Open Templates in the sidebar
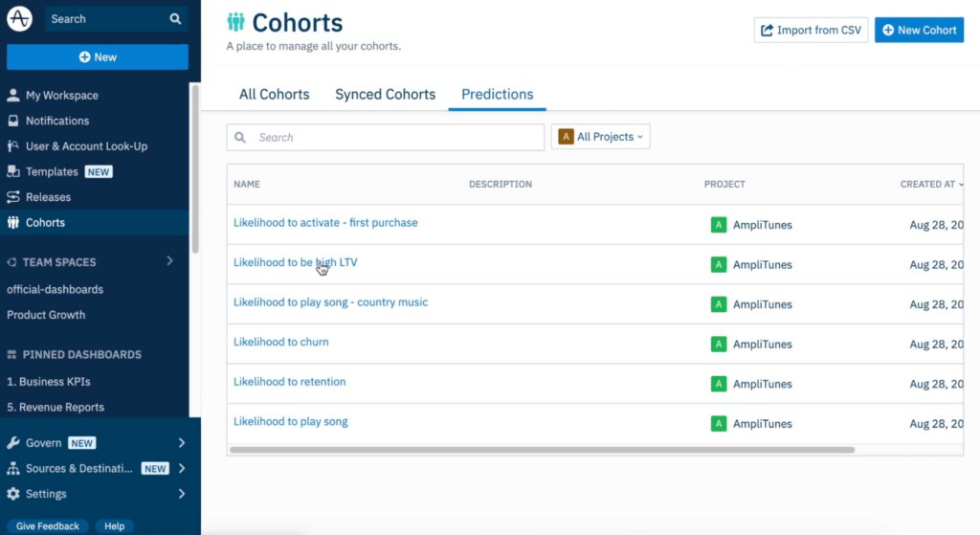The height and width of the screenshot is (535, 980). pos(52,172)
